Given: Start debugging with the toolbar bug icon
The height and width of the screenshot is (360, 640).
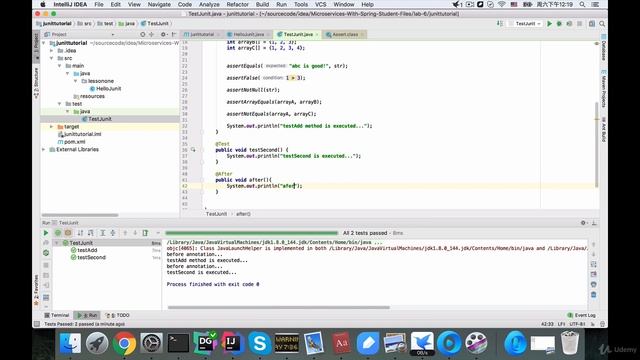Looking at the screenshot, I should point(559,24).
